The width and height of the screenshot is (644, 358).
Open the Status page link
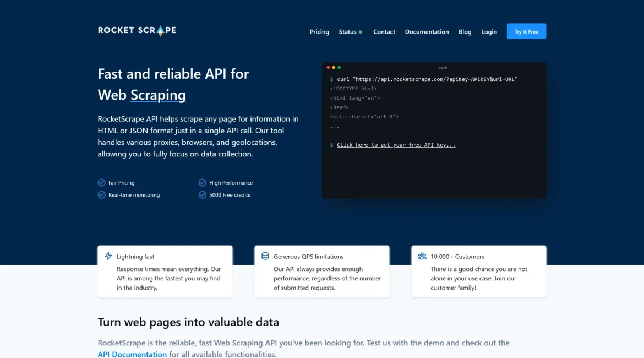coord(347,31)
